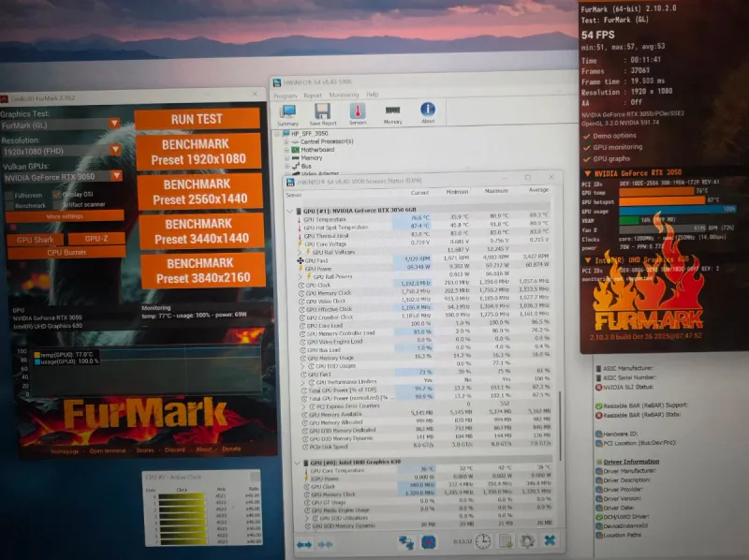Reset sensor values with the clock icon
The height and width of the screenshot is (560, 749).
click(x=483, y=541)
